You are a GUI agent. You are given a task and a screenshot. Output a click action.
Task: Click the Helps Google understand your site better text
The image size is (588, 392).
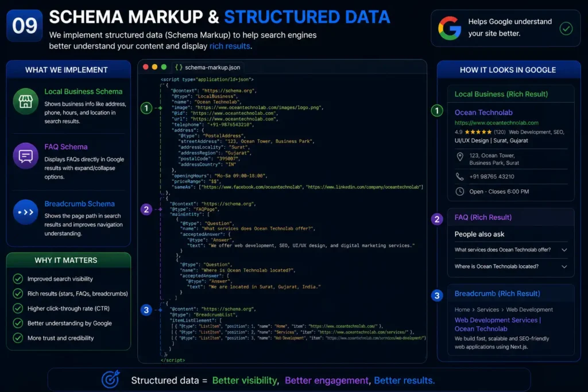pyautogui.click(x=510, y=28)
